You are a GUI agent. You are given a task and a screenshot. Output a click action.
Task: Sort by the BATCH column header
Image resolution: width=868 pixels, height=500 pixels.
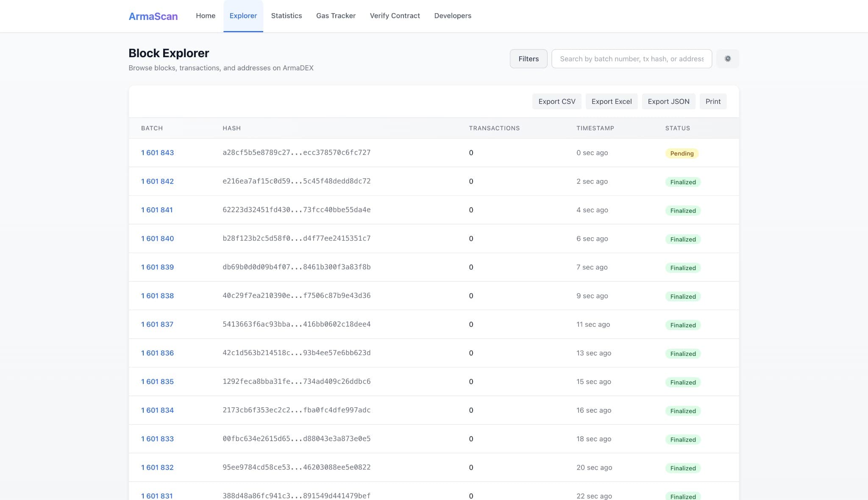tap(152, 128)
